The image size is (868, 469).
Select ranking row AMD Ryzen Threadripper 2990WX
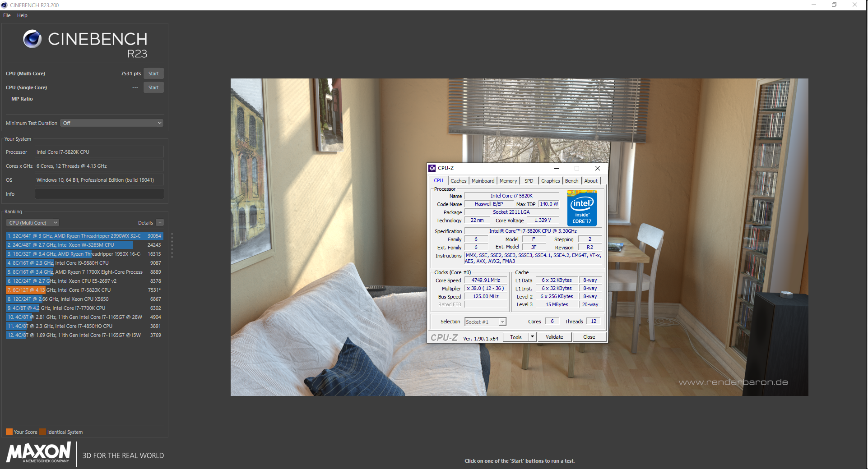coord(84,236)
